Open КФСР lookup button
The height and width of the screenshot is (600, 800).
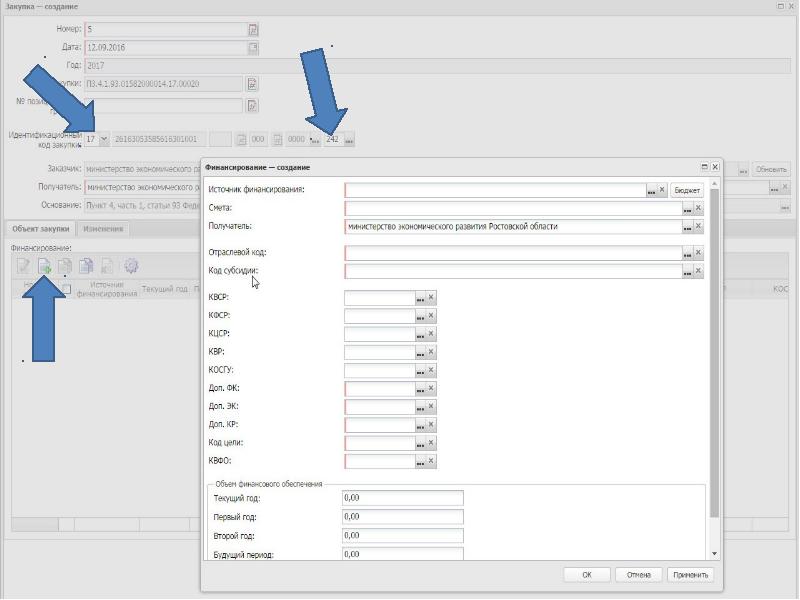pyautogui.click(x=420, y=316)
